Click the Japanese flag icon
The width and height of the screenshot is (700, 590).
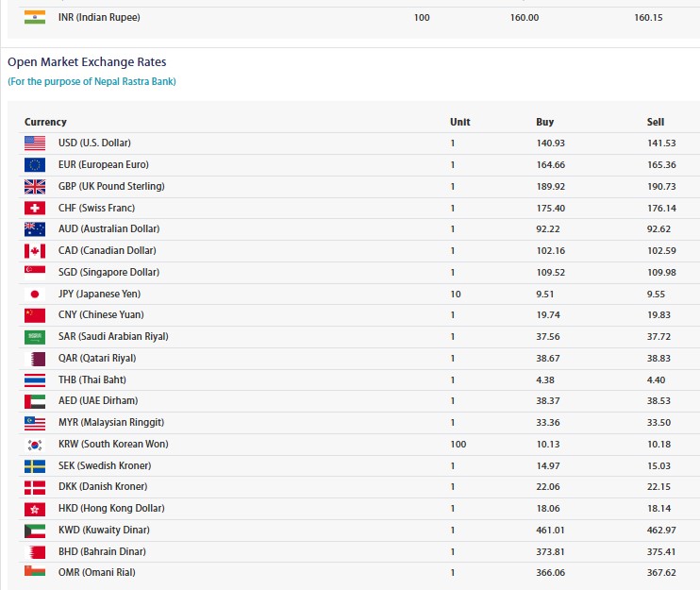tap(35, 294)
